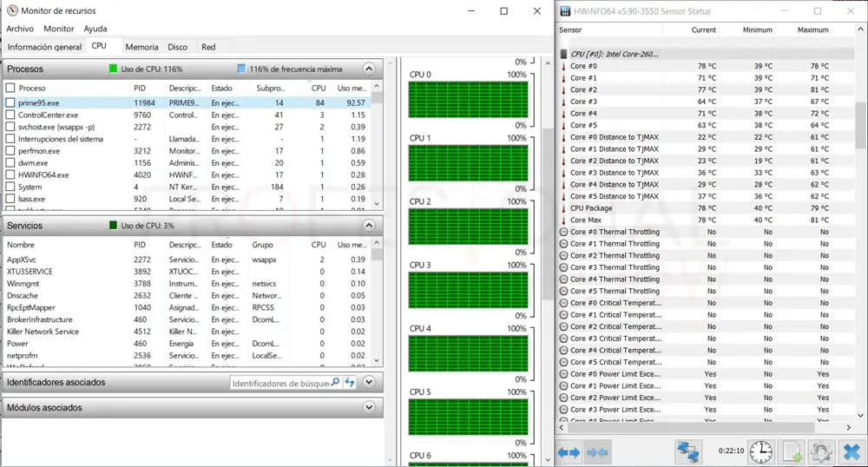Screen dimensions: 868x467
Task: Click search magnifier in Identificadores asociados
Action: click(335, 382)
